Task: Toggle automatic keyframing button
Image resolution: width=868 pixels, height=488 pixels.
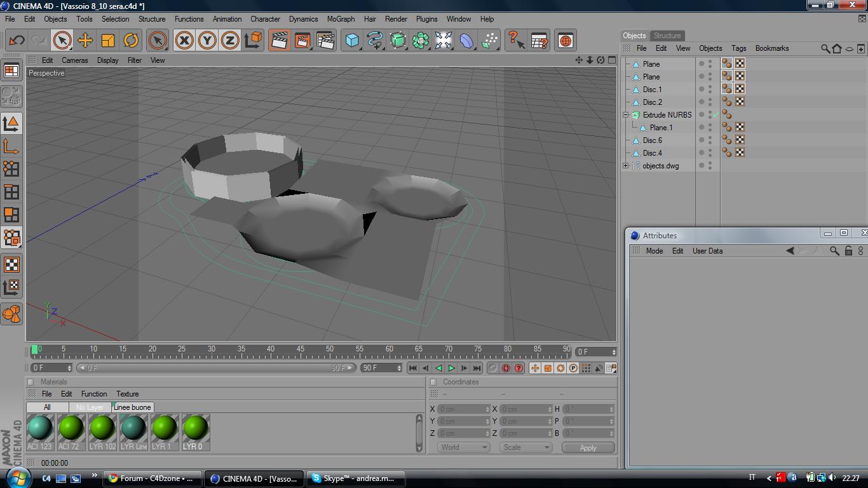Action: click(x=506, y=368)
